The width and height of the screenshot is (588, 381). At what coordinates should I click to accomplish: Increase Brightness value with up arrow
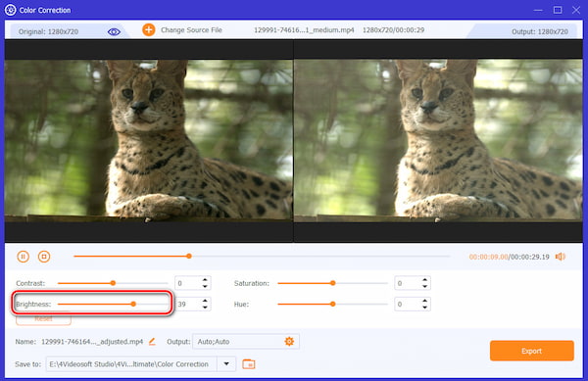pyautogui.click(x=205, y=301)
